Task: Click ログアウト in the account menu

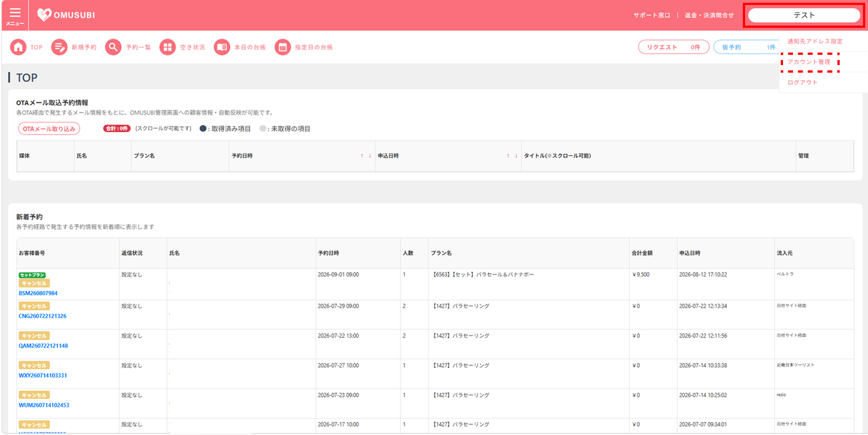Action: pos(803,82)
